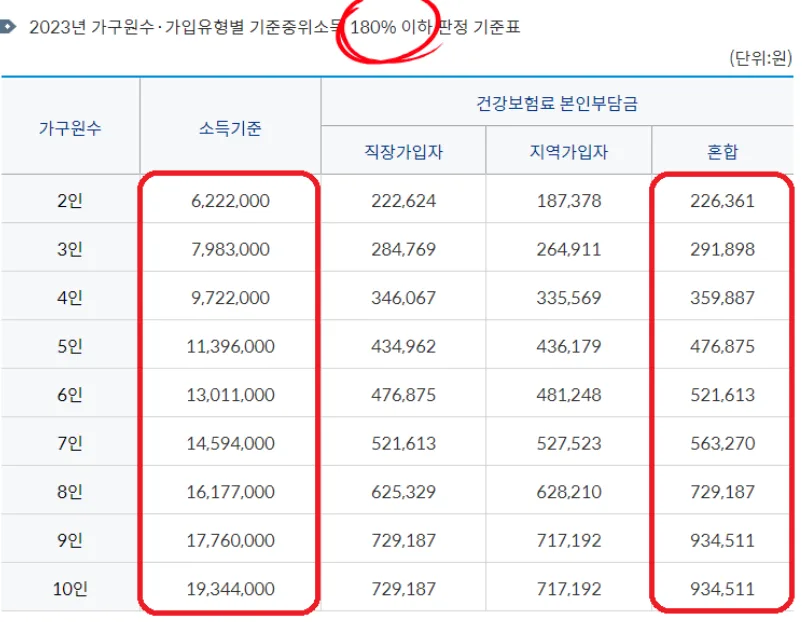Viewport: 802px width, 622px height.
Task: Click the 9인 row label
Action: click(70, 540)
